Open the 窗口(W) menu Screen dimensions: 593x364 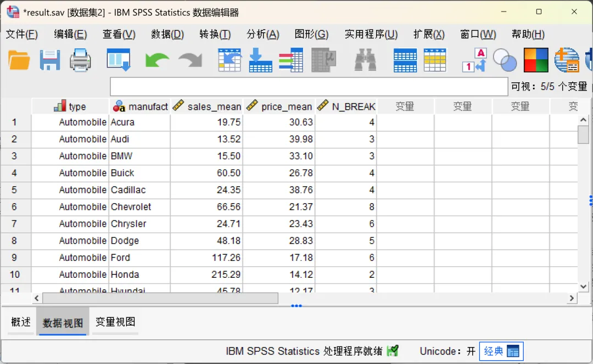click(478, 35)
